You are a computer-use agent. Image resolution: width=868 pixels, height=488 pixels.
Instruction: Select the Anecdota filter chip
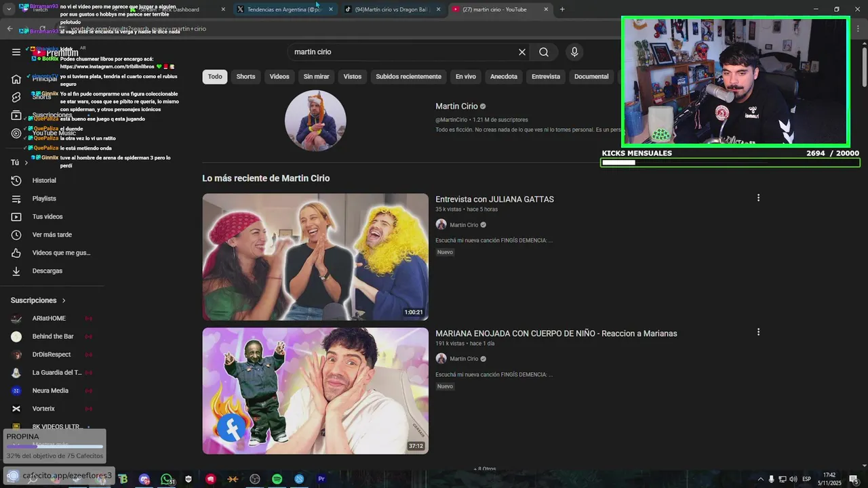(504, 77)
